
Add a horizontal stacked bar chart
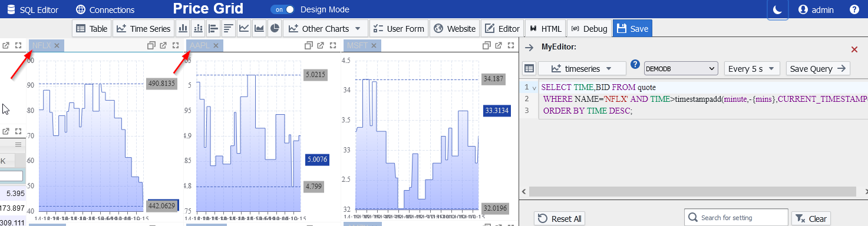point(228,28)
